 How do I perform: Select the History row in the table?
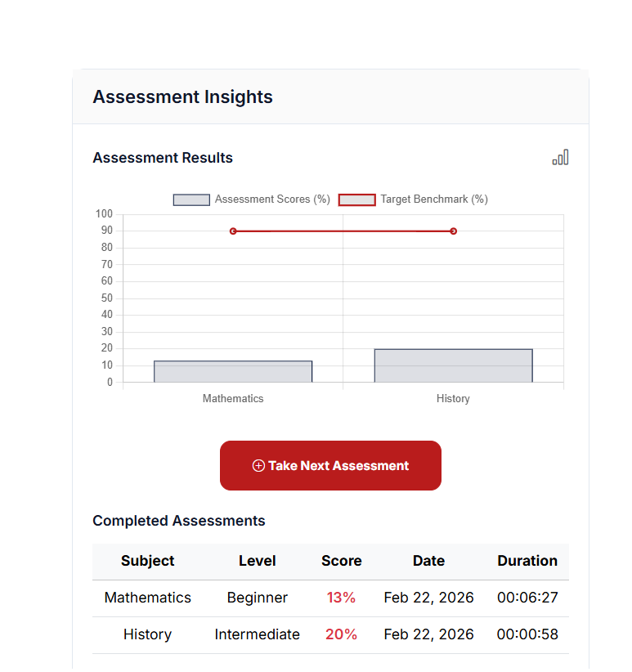(x=148, y=634)
